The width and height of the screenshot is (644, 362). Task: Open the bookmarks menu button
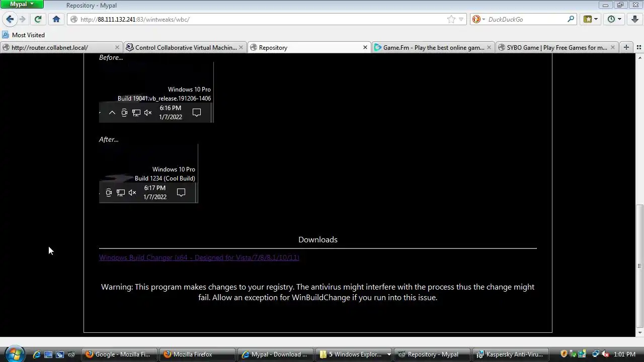[591, 19]
